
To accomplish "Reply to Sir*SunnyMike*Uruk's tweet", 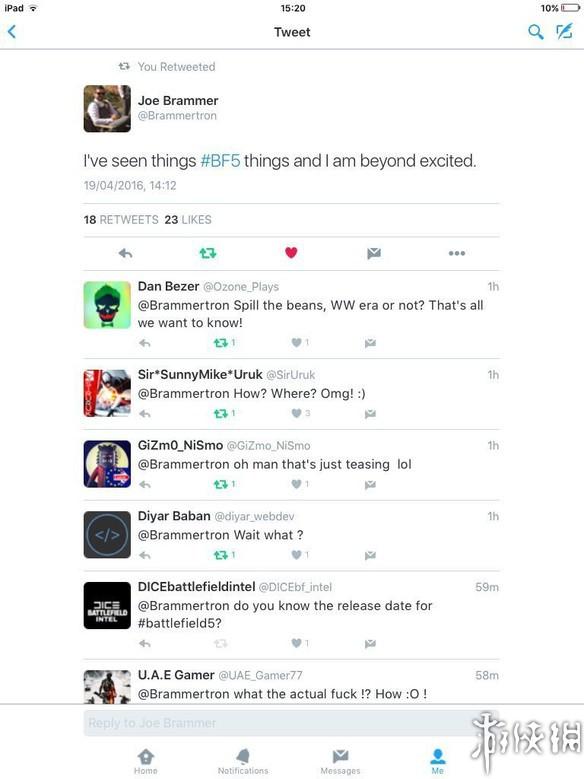I will coord(145,413).
